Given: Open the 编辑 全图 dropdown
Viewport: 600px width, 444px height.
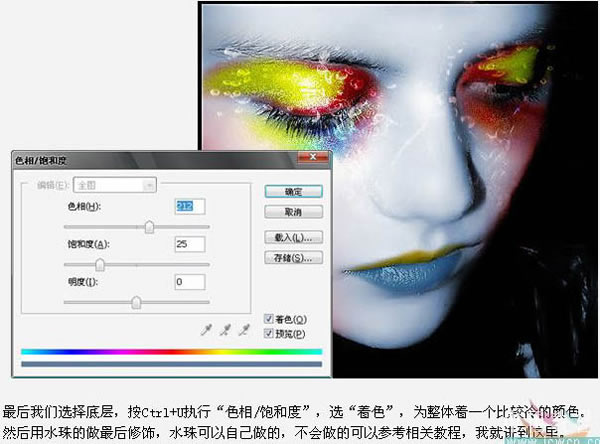Looking at the screenshot, I should (115, 185).
